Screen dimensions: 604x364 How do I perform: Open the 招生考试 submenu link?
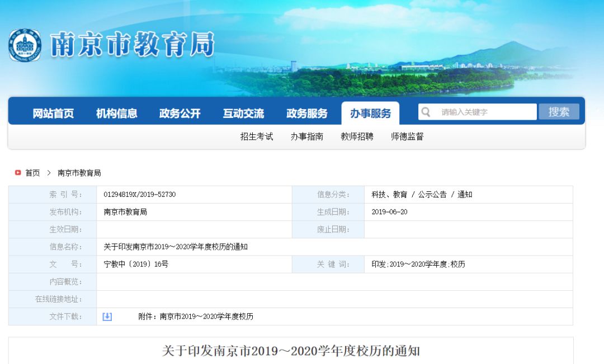(258, 136)
